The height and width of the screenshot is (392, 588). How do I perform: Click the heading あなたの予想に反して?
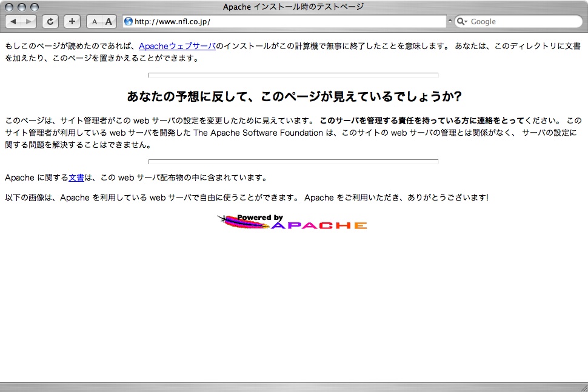coord(294,97)
